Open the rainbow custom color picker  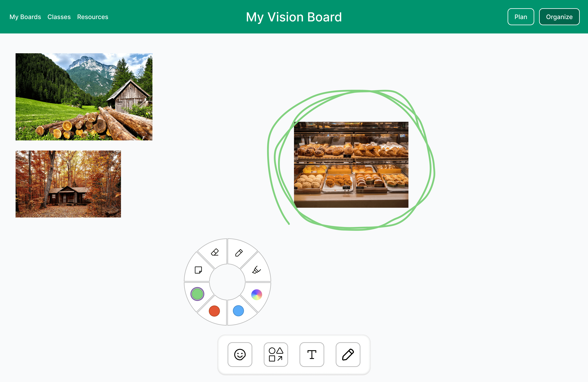point(257,294)
